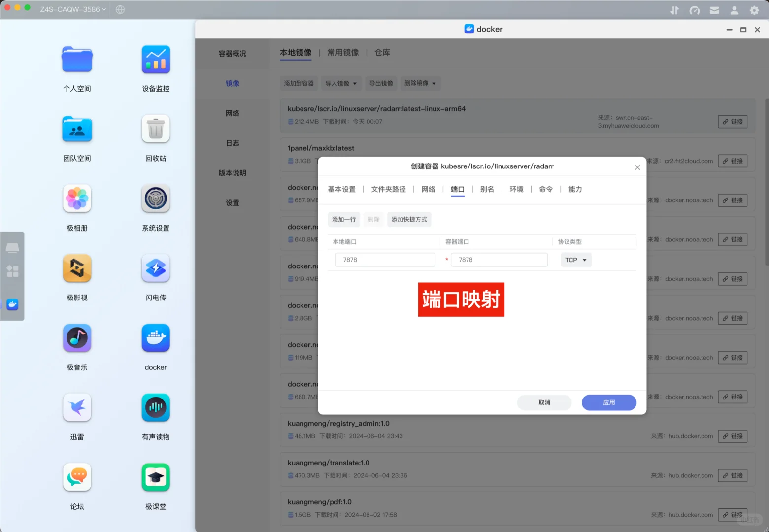Click the up-down transfer arrows icon
769x532 pixels.
click(x=674, y=9)
